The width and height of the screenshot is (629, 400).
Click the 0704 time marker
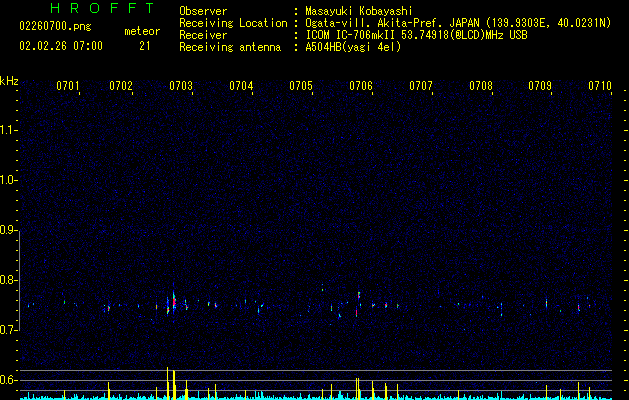coord(241,86)
